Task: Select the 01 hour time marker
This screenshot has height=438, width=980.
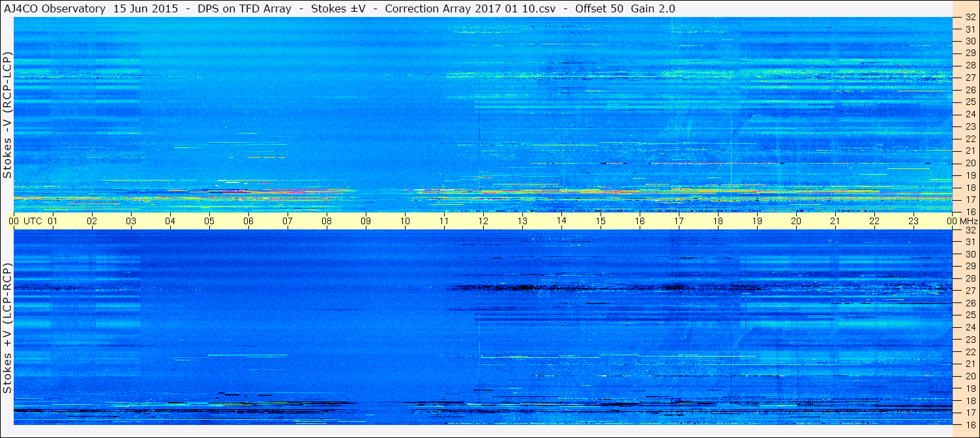Action: click(53, 221)
